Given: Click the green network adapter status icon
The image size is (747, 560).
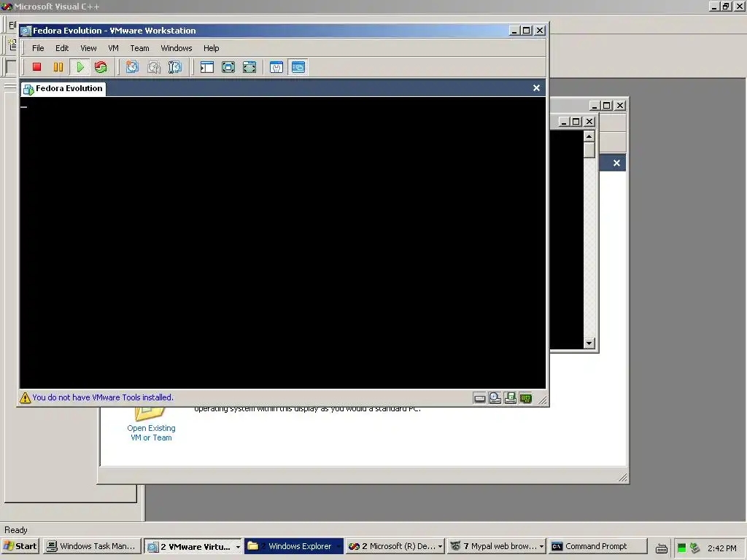Looking at the screenshot, I should pos(525,399).
